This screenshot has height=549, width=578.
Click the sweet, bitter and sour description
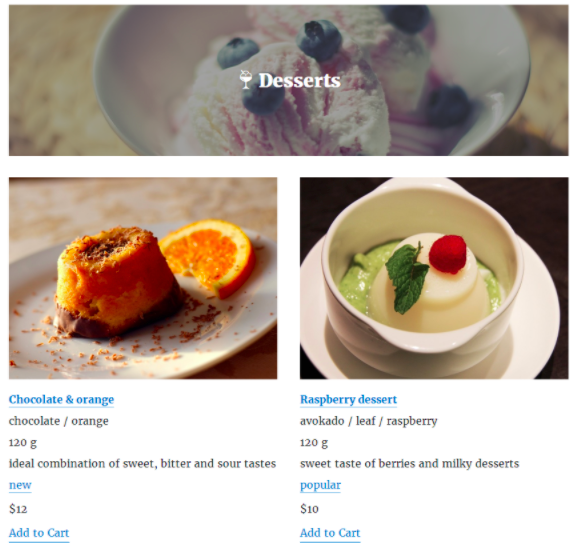[x=142, y=463]
